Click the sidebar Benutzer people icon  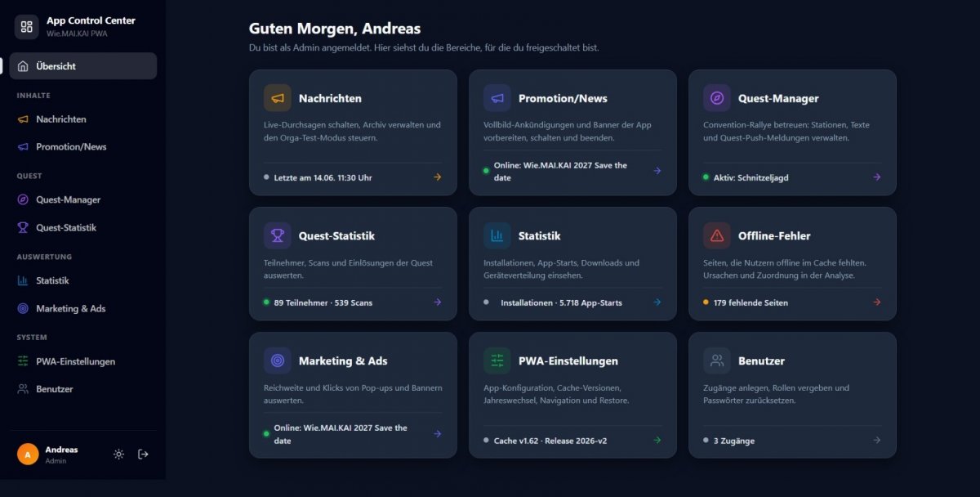pyautogui.click(x=23, y=389)
